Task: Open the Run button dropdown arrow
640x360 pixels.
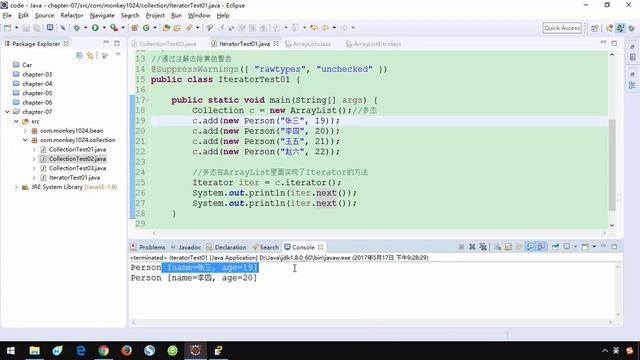Action: 104,28
